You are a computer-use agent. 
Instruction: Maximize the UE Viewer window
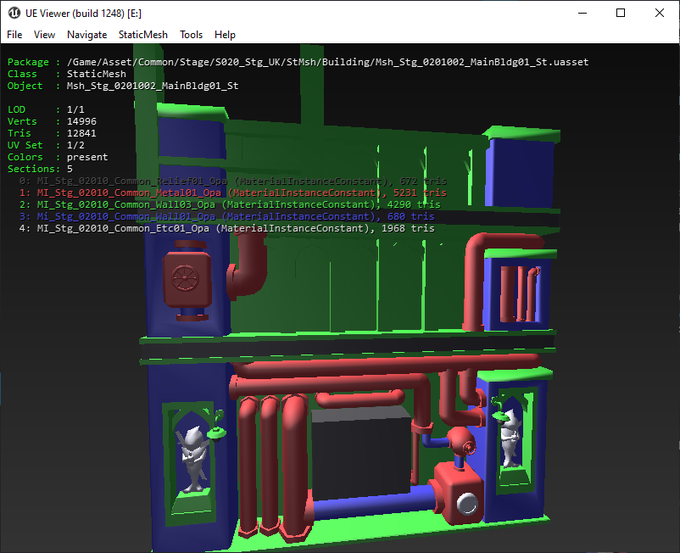620,13
